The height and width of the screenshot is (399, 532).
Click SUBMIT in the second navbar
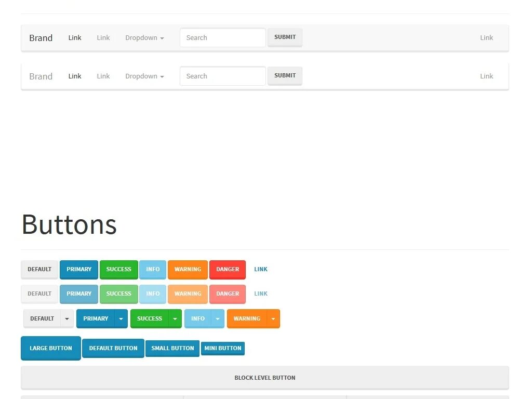tap(285, 76)
